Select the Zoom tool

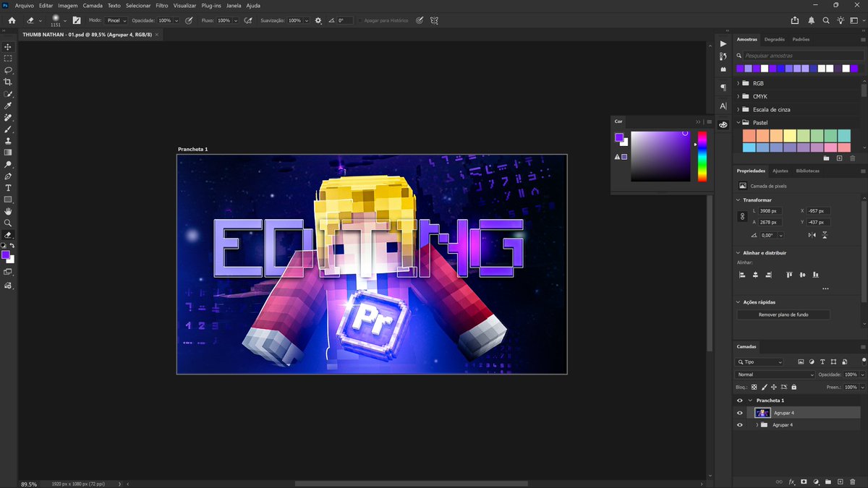coord(8,223)
